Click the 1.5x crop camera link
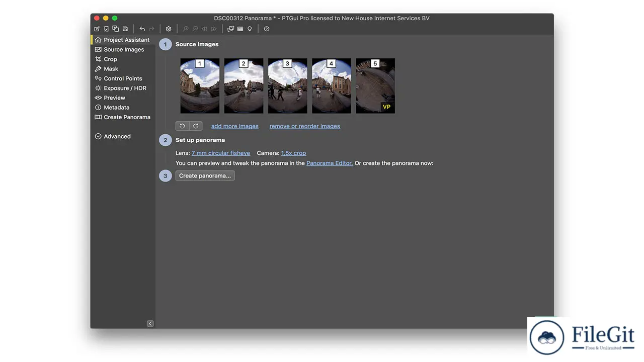Image resolution: width=644 pixels, height=362 pixels. [293, 153]
